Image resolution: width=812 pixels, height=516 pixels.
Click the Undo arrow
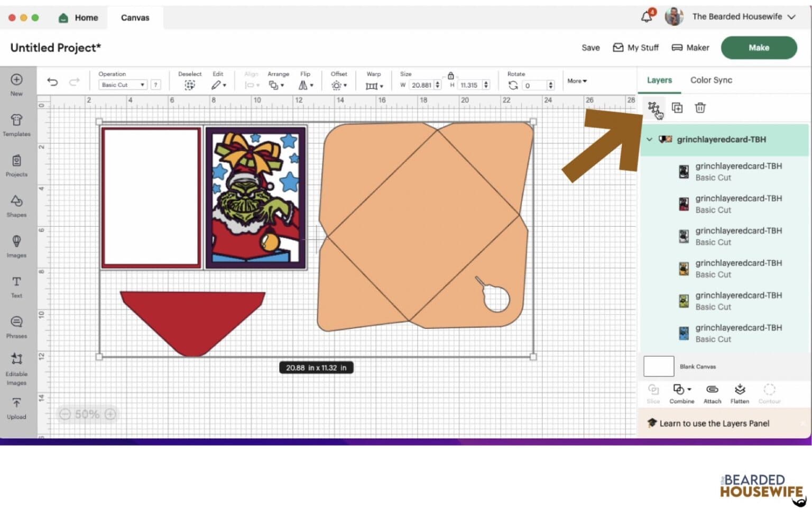pyautogui.click(x=52, y=81)
